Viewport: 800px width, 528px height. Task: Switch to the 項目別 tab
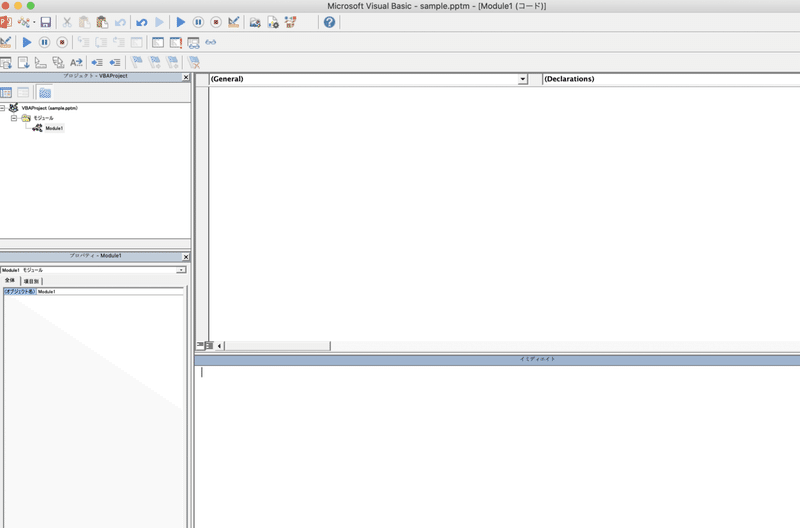[x=31, y=281]
